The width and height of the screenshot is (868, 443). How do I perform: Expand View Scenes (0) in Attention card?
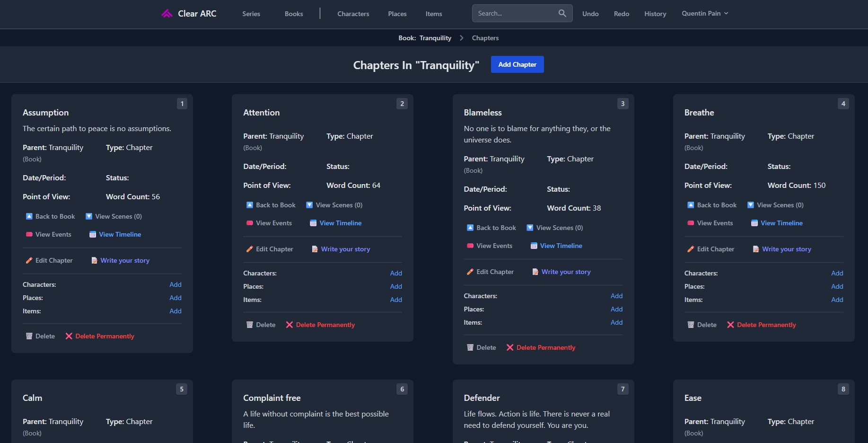click(x=334, y=205)
